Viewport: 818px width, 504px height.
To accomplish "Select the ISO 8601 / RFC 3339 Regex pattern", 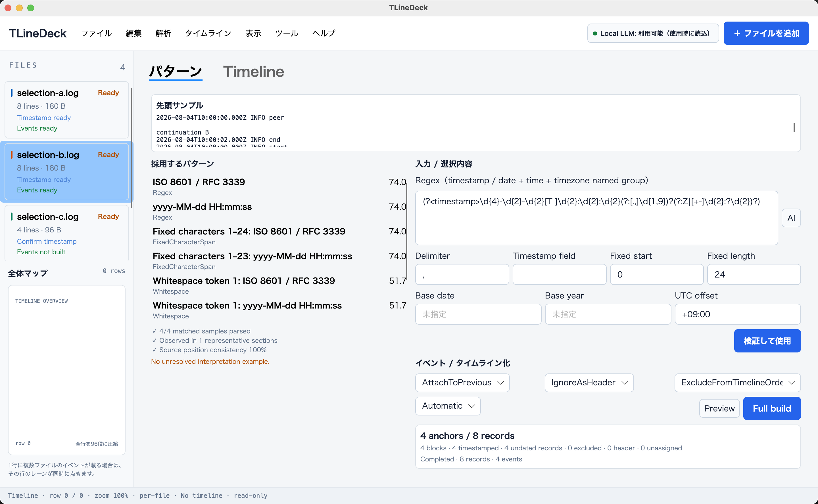I will click(279, 187).
